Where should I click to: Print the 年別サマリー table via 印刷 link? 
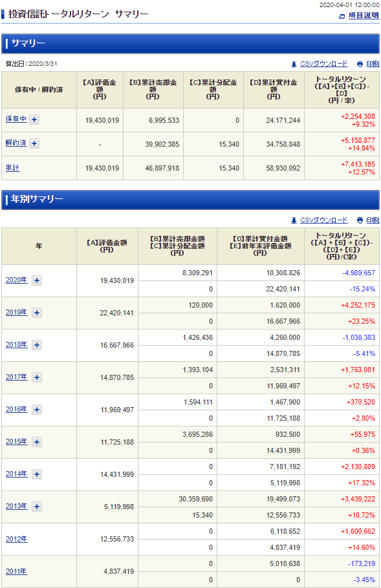[373, 220]
